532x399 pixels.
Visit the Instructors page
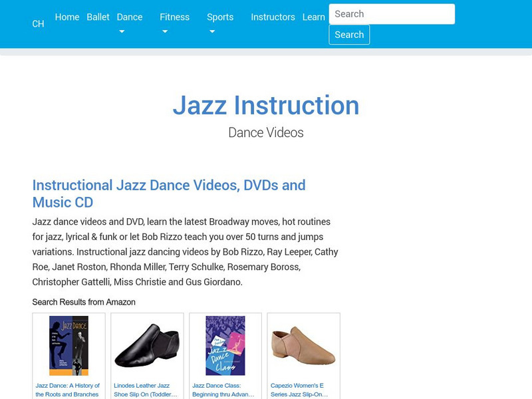[273, 17]
